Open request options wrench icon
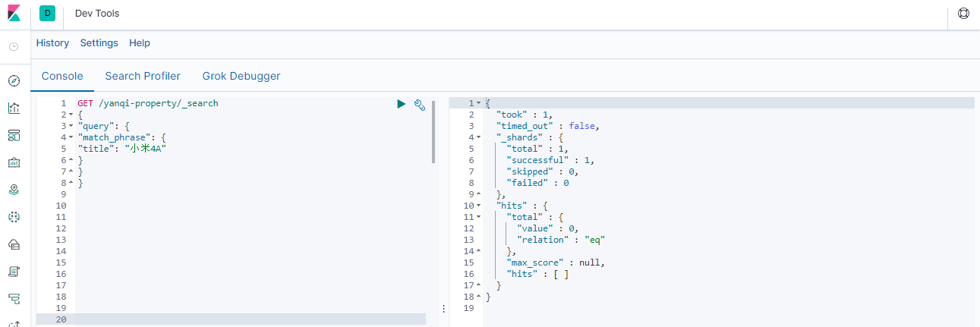Screen dimensions: 980x327 [419, 104]
